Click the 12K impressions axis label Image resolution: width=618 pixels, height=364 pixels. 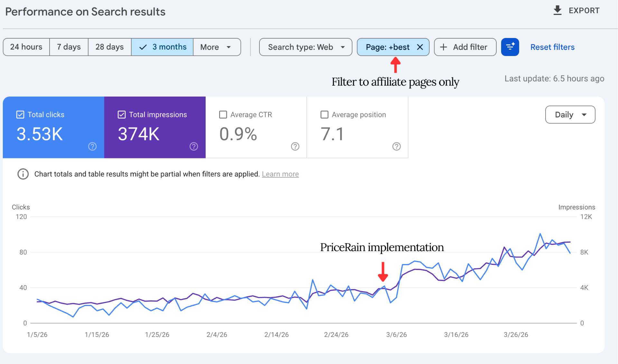coord(586,217)
